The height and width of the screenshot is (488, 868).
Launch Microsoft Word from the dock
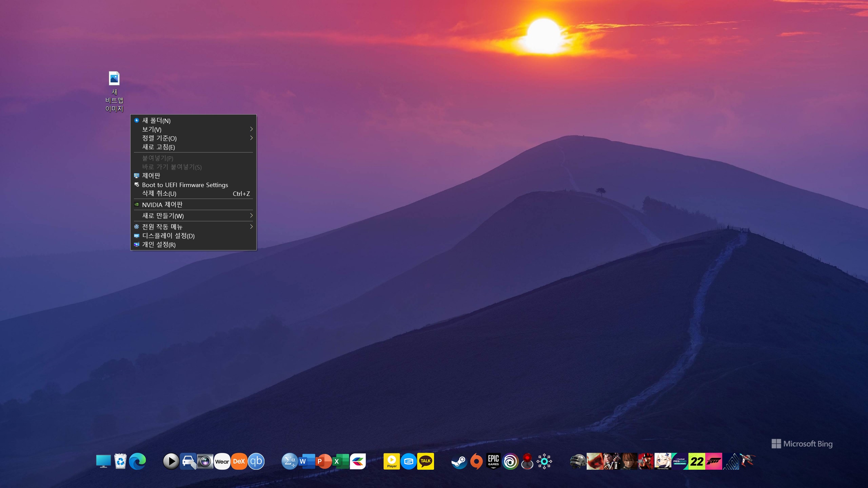pyautogui.click(x=307, y=461)
